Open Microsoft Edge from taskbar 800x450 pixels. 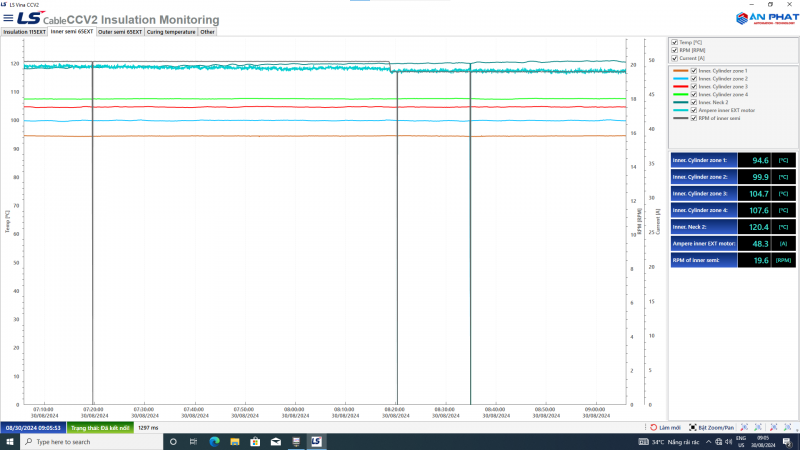tap(214, 442)
